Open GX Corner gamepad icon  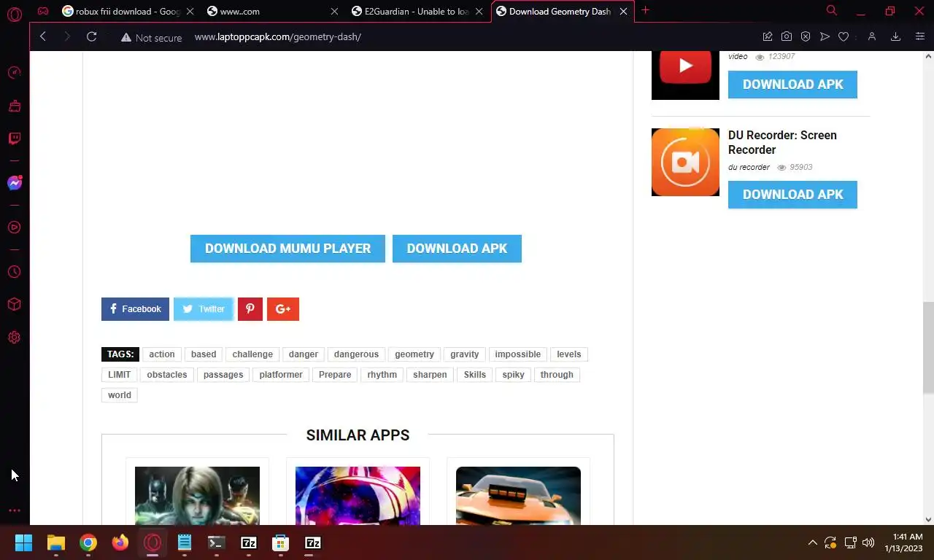pos(43,11)
